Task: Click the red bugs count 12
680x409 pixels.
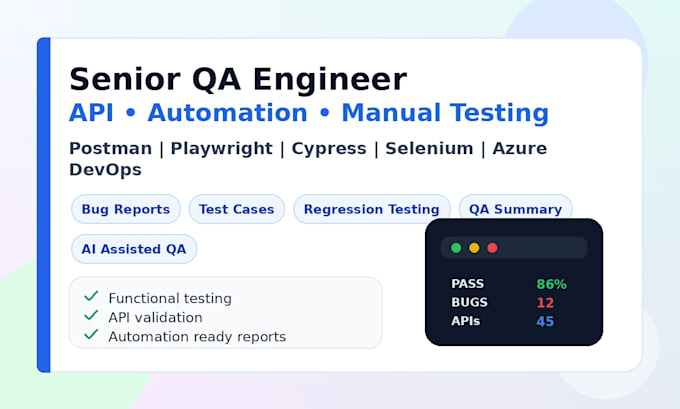Action: coord(545,303)
